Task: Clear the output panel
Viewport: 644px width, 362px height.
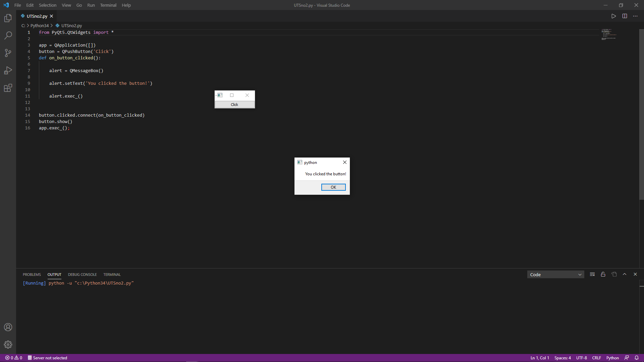Action: click(592, 274)
